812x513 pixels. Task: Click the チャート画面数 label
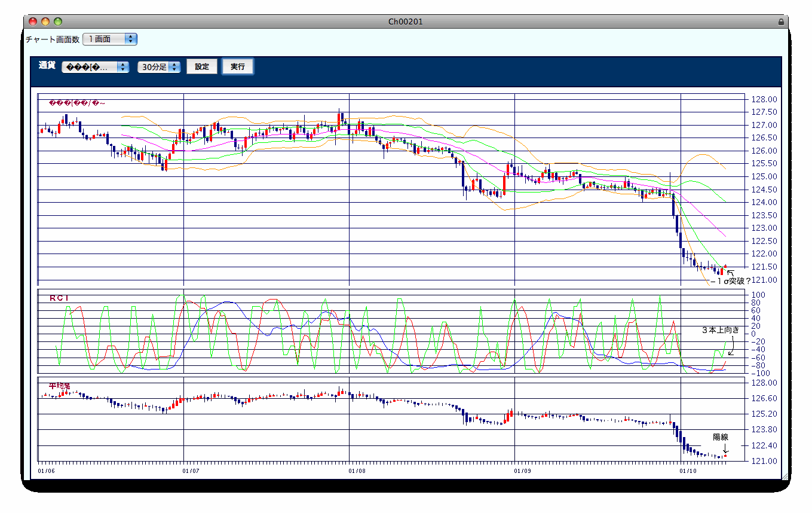(x=53, y=39)
